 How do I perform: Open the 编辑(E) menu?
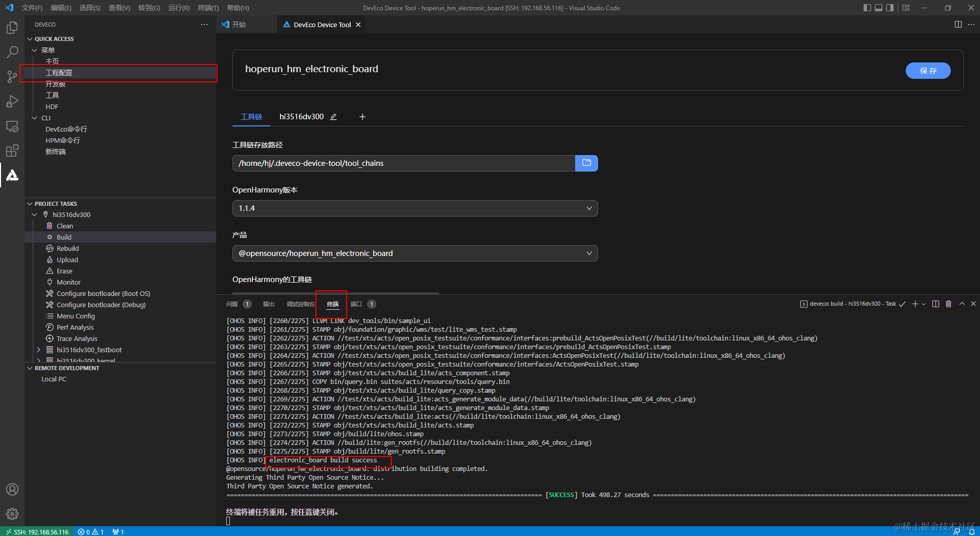tap(61, 8)
